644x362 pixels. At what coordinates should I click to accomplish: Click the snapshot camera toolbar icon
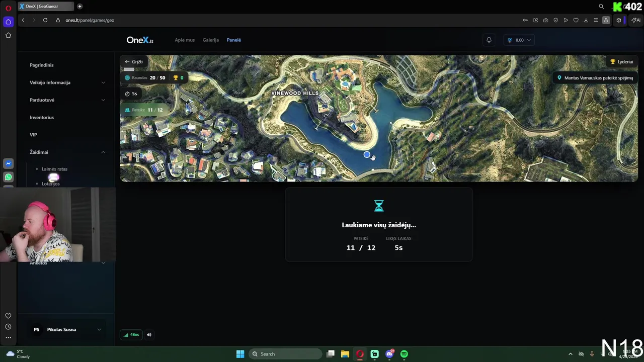pyautogui.click(x=545, y=20)
